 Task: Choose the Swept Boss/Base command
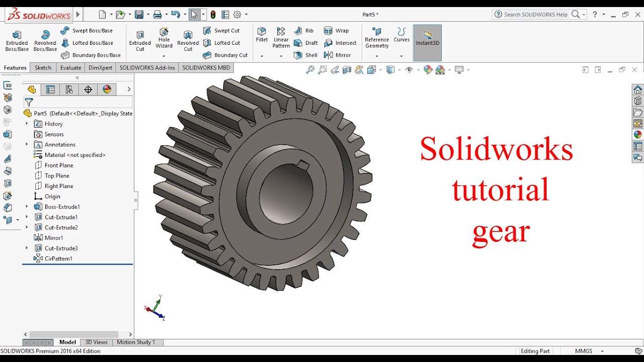pyautogui.click(x=86, y=31)
